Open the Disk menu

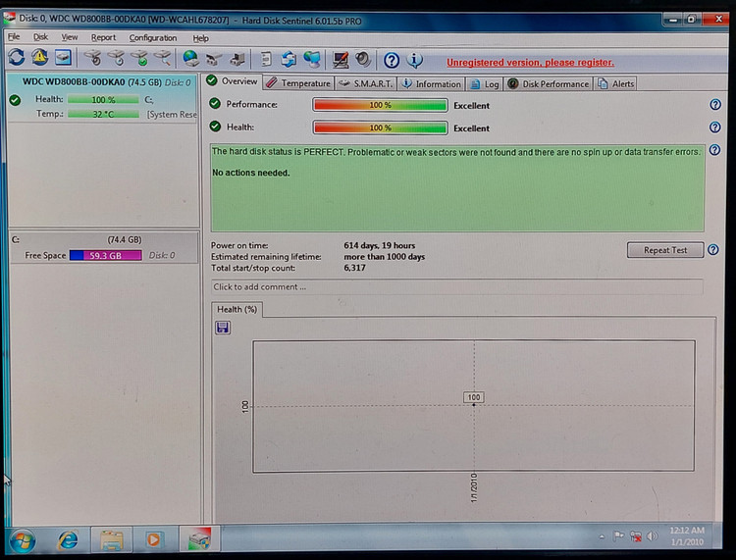click(x=40, y=36)
